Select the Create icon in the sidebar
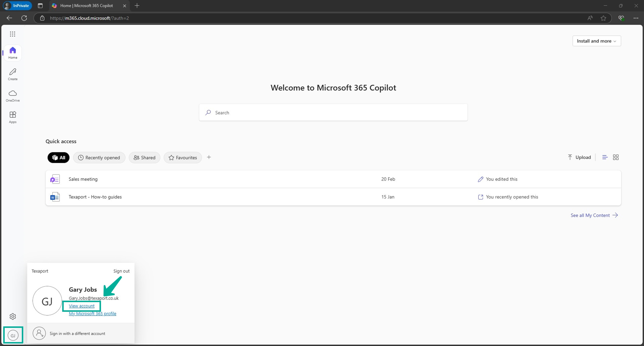 coord(12,74)
